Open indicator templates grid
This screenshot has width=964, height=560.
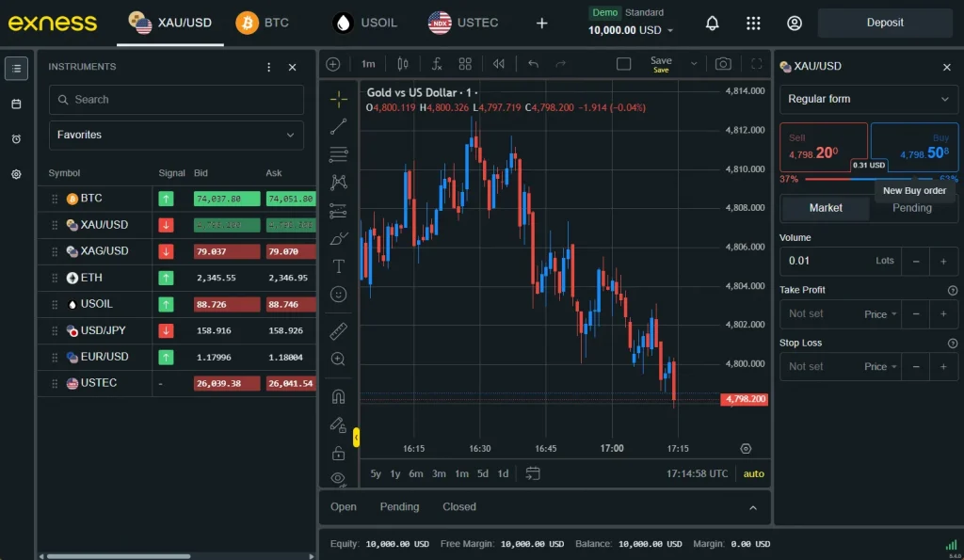pos(465,64)
